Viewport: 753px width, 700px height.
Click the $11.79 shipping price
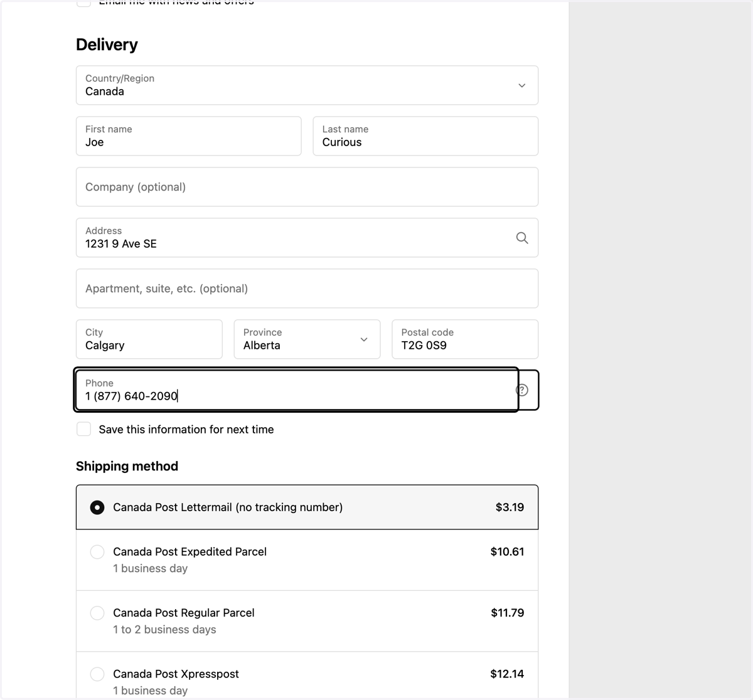pyautogui.click(x=507, y=613)
